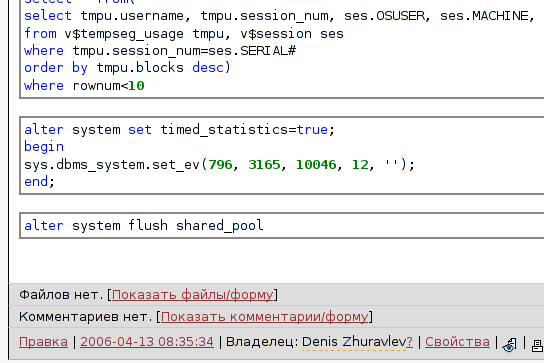Click question mark after Denis Zhuravlev
Image resolution: width=544 pixels, height=363 pixels.
point(409,342)
